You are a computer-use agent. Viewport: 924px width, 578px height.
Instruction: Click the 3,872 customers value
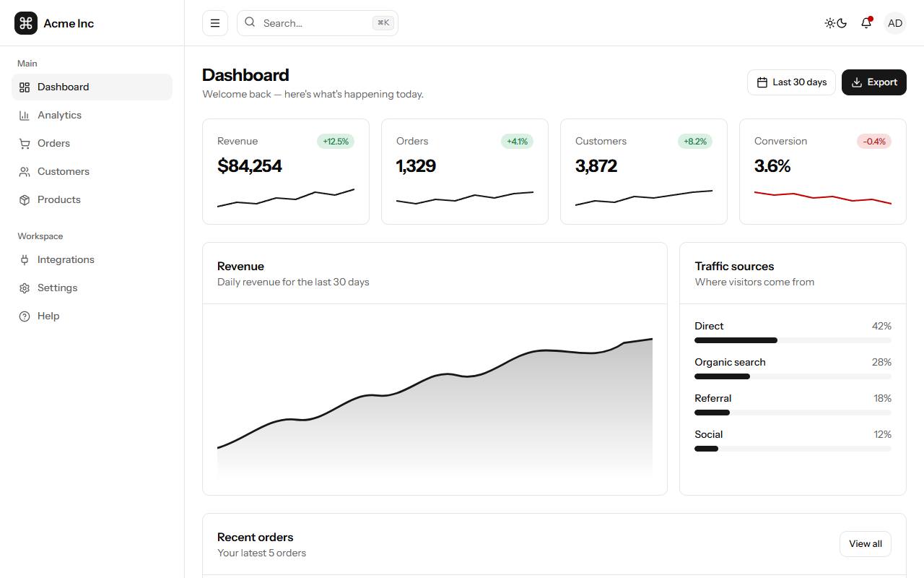click(x=596, y=166)
